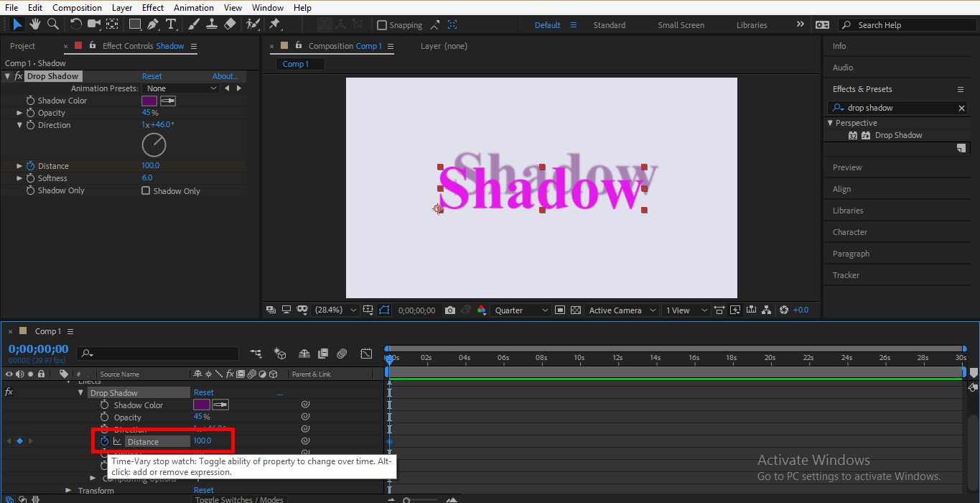Select the Eraser tool

[230, 24]
